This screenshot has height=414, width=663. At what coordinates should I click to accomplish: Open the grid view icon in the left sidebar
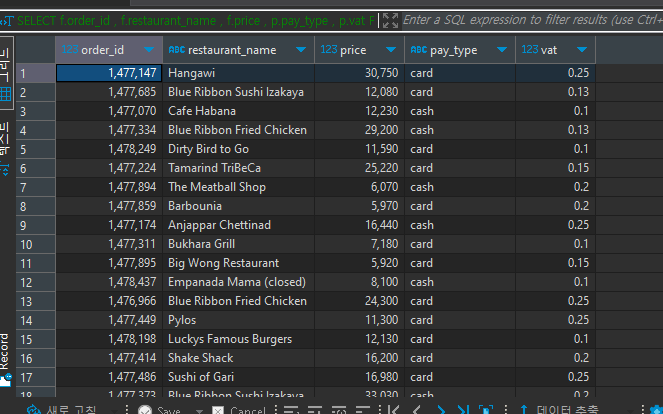[5, 94]
